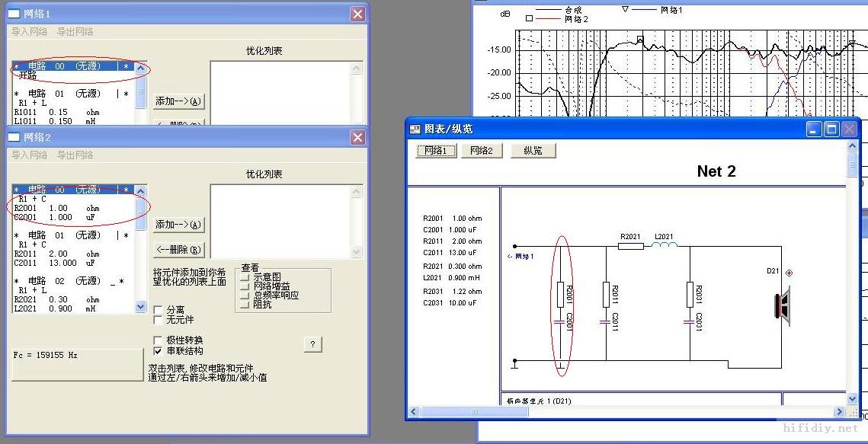Click the 添加--> button in 网络2
The height and width of the screenshot is (444, 868).
[179, 225]
